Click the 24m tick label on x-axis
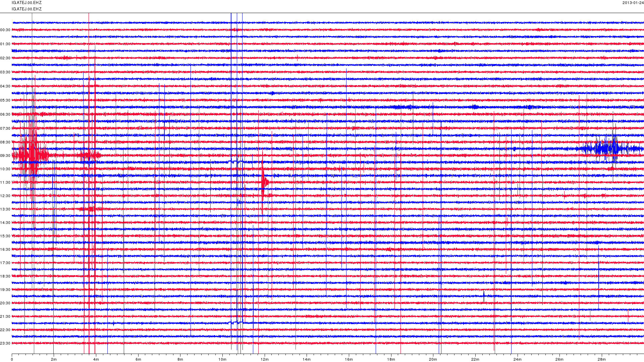 [517, 360]
